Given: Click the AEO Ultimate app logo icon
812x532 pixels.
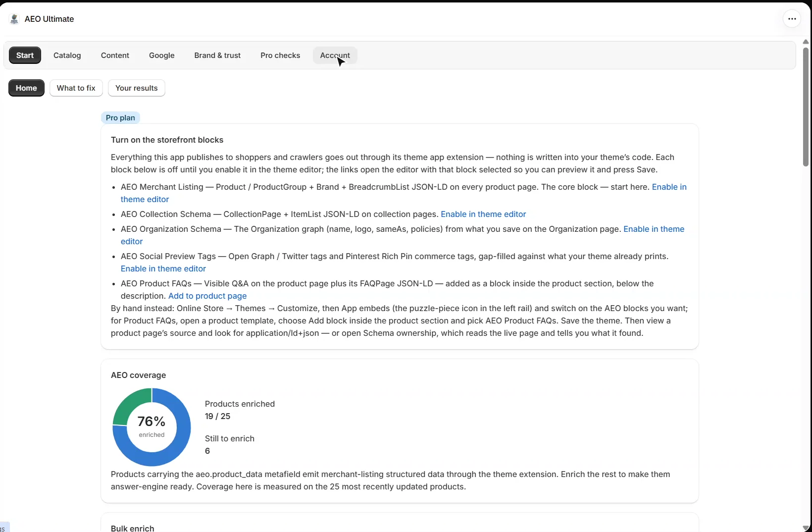Looking at the screenshot, I should click(x=14, y=19).
